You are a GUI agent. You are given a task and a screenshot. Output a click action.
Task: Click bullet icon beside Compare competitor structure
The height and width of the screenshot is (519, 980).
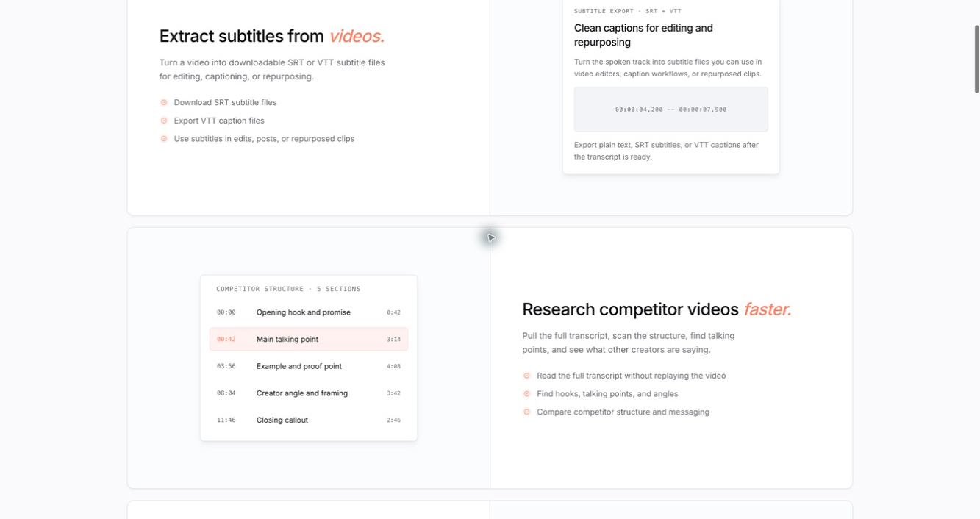coord(526,412)
